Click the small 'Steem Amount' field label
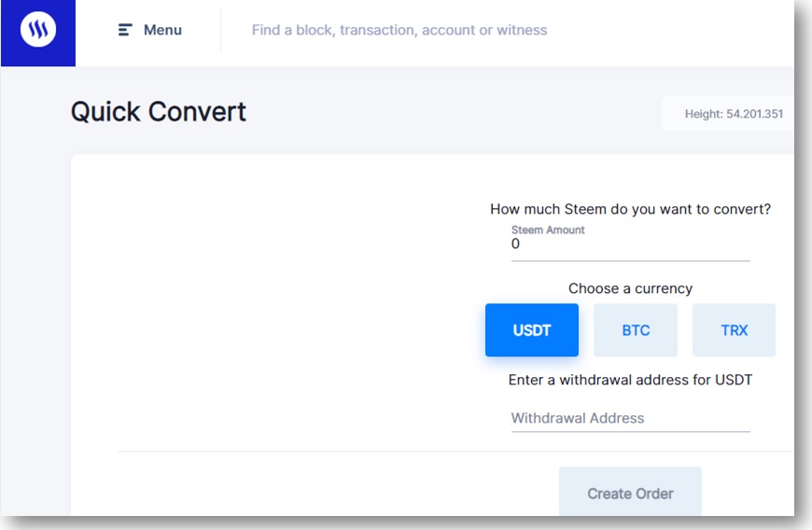 pos(548,230)
